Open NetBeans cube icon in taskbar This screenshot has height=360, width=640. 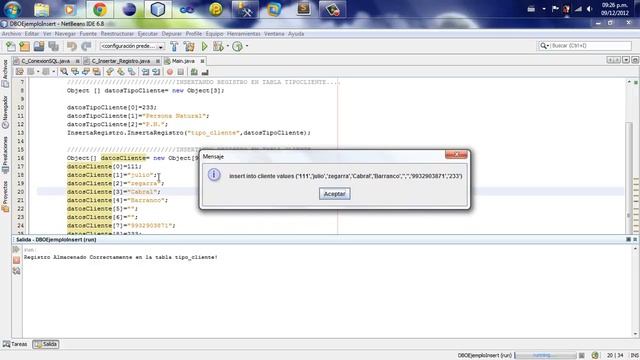[x=158, y=9]
